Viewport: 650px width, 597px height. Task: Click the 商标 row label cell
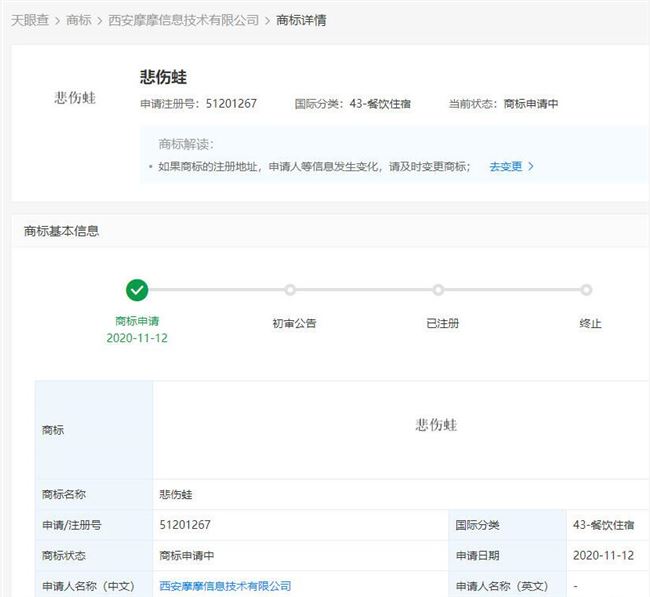pos(94,430)
